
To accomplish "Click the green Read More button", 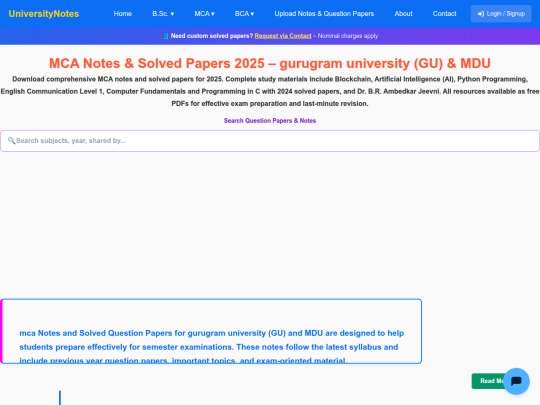I will [x=488, y=381].
